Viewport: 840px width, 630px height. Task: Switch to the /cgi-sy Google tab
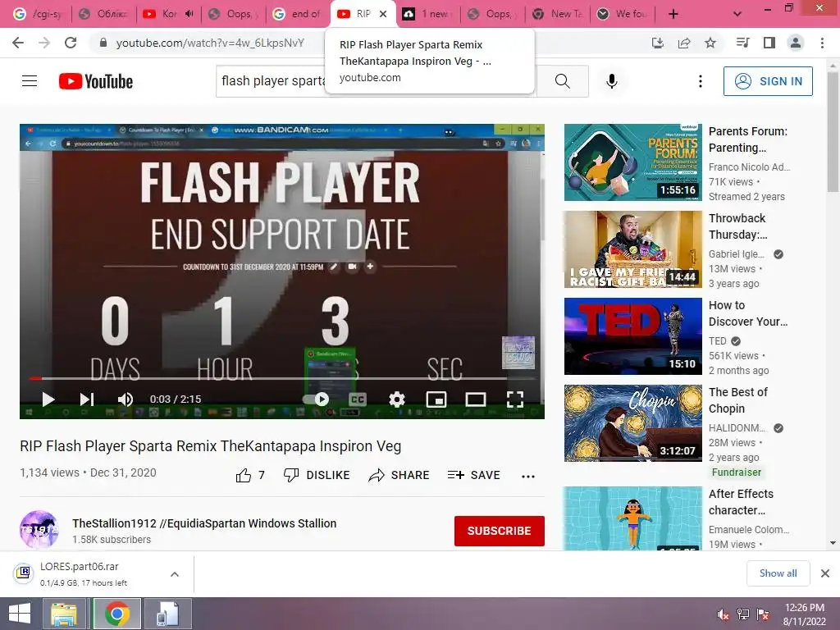38,14
